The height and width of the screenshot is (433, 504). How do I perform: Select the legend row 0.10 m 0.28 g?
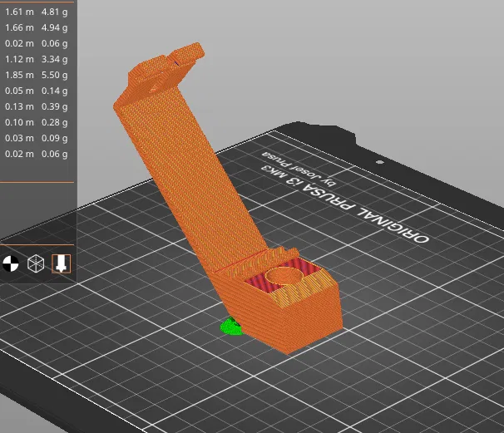pyautogui.click(x=37, y=122)
